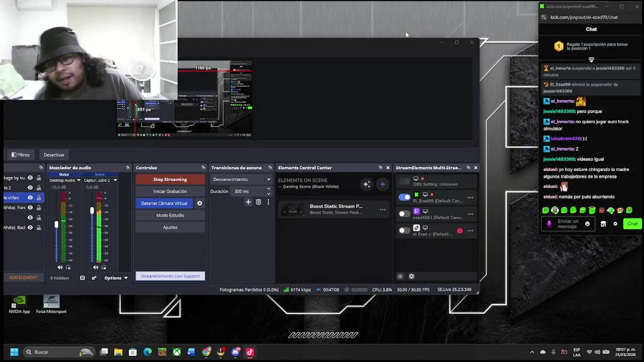
Task: Open virtual camera settings gear
Action: (x=200, y=203)
